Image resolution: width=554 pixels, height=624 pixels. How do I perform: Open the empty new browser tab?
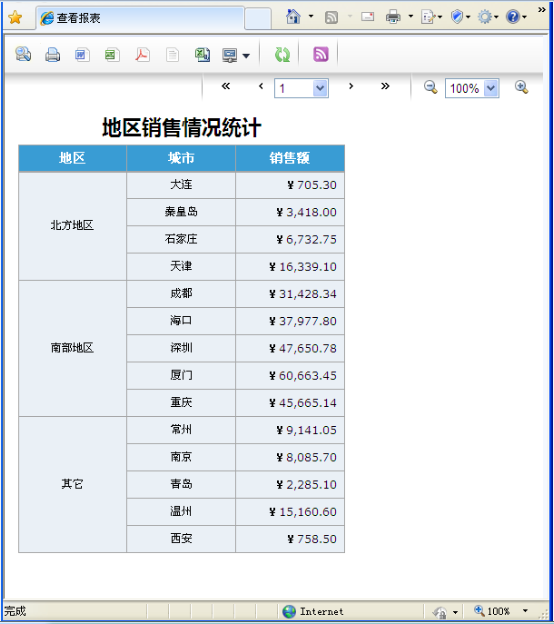(258, 19)
